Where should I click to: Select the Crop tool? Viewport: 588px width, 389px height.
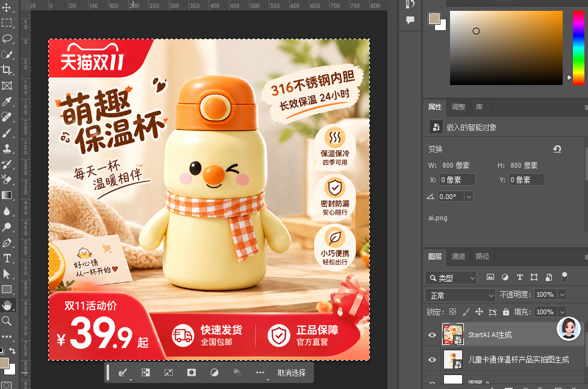(x=7, y=70)
